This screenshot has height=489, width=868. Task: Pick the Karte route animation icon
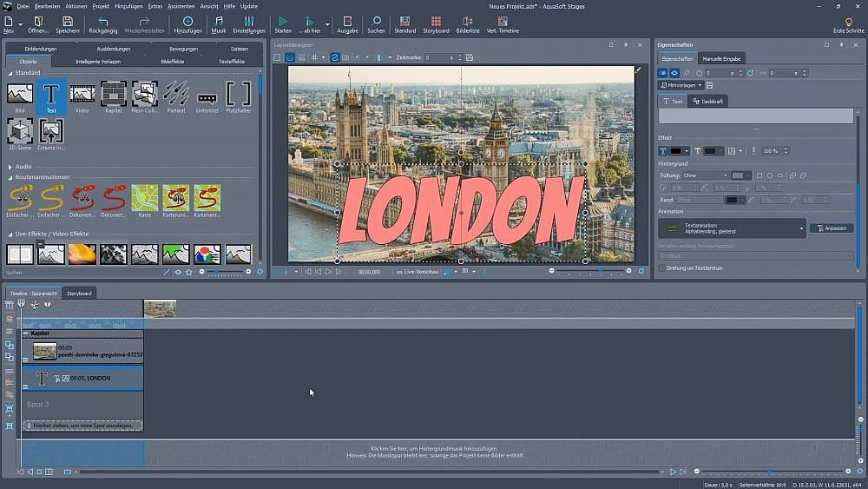coord(144,198)
